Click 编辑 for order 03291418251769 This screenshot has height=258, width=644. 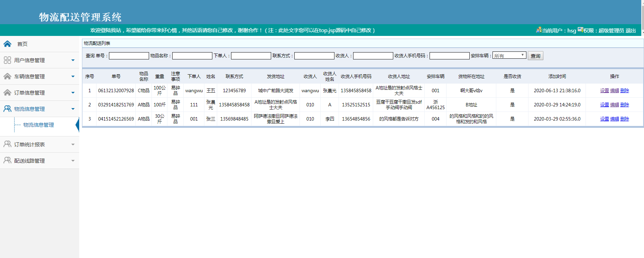(x=615, y=105)
